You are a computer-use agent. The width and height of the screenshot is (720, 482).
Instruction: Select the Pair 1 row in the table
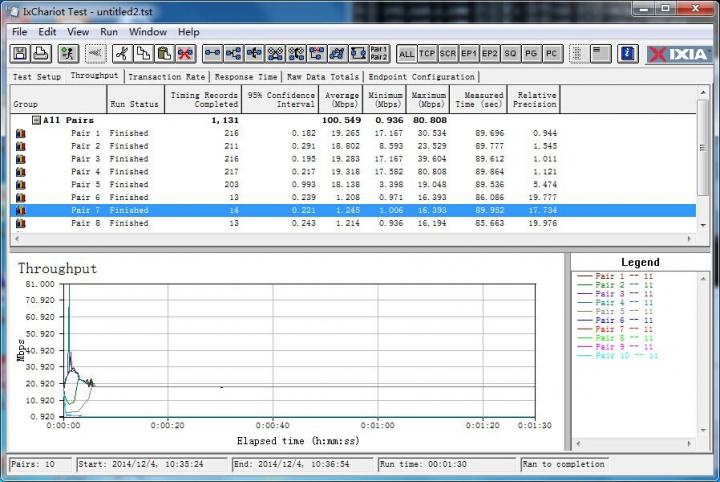(x=353, y=134)
